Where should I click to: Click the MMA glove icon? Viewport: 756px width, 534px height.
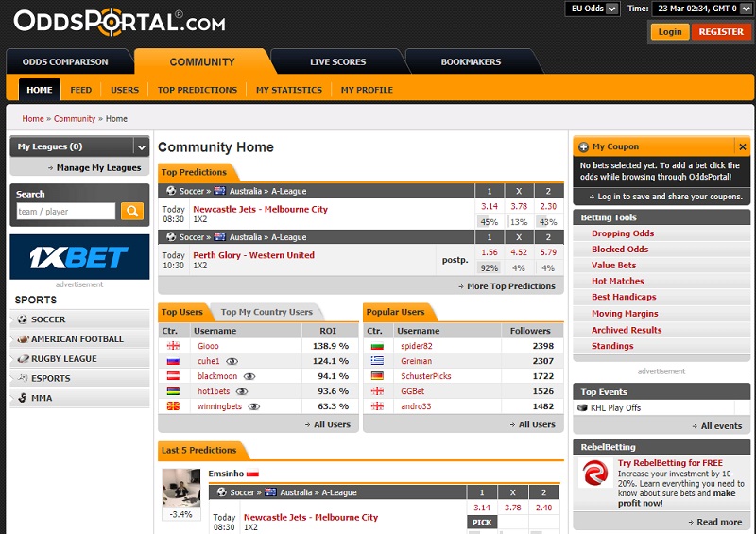click(x=22, y=398)
